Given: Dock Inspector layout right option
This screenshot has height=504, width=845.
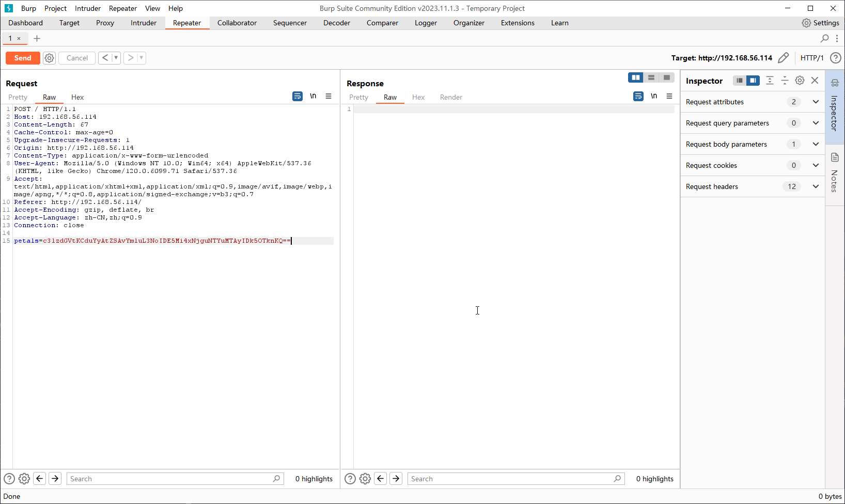Looking at the screenshot, I should [x=753, y=81].
